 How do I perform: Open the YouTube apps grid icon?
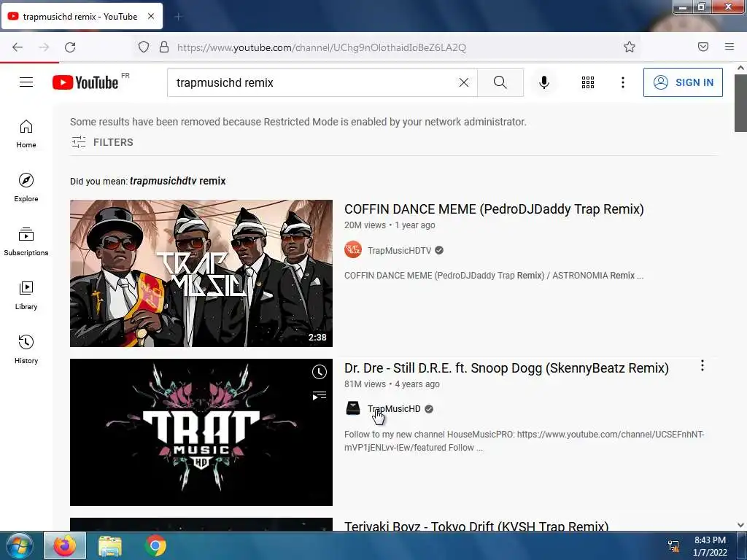coord(588,82)
